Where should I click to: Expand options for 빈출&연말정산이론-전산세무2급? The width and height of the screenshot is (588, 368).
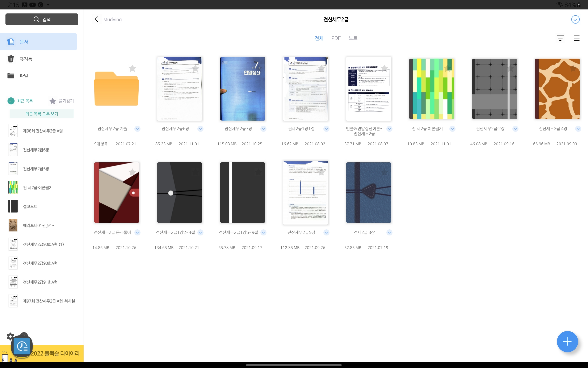(x=390, y=129)
